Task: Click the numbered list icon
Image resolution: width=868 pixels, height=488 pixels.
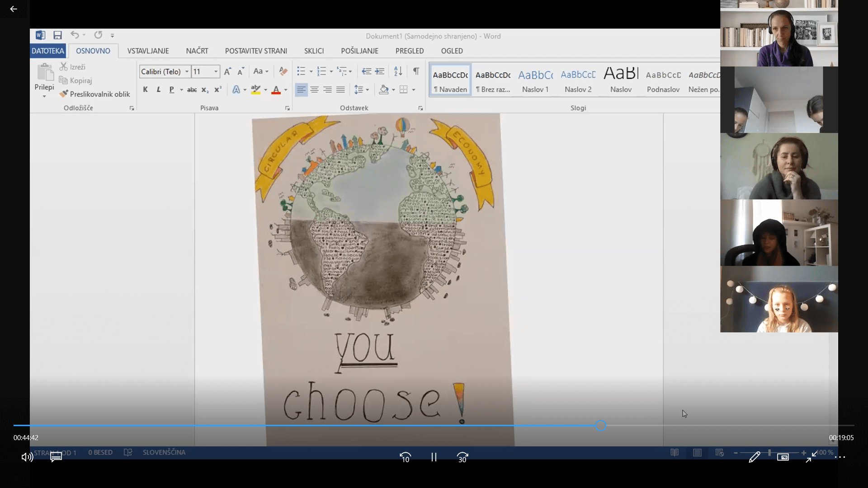Action: point(321,71)
